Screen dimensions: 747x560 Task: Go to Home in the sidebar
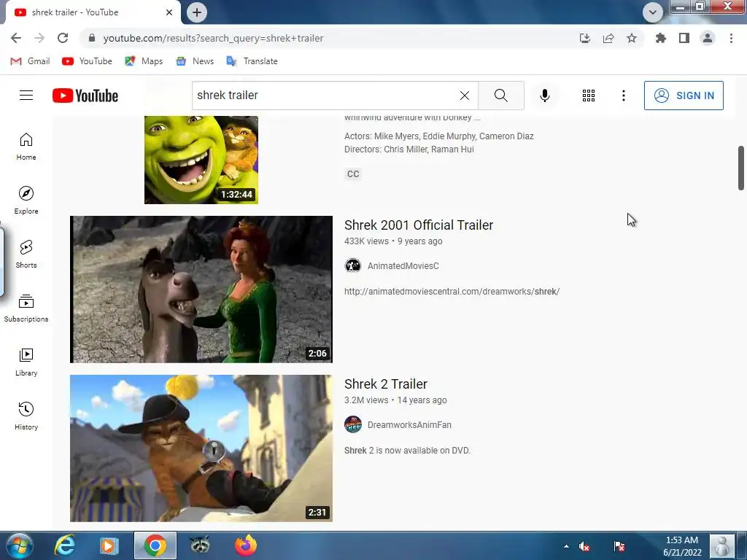26,147
